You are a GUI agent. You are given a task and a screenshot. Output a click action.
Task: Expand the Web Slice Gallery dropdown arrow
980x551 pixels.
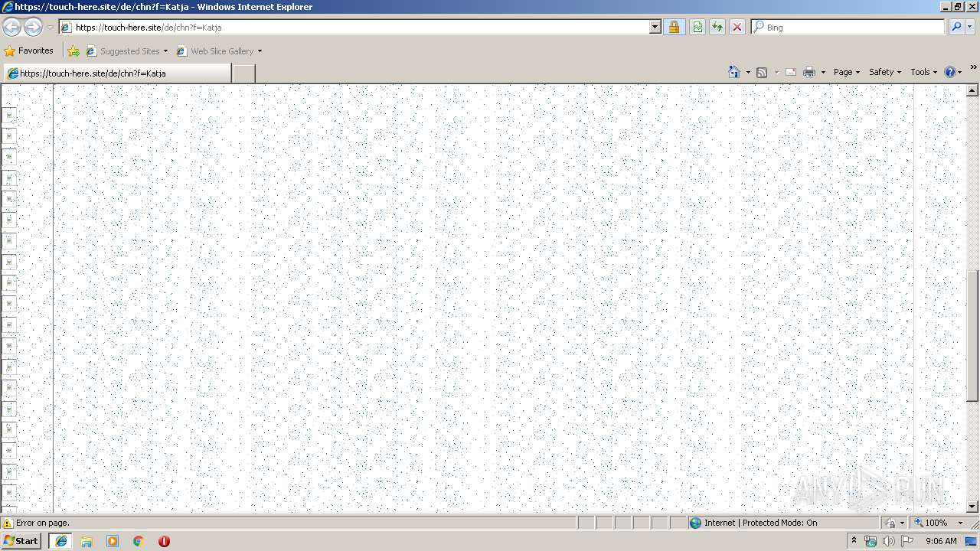[x=260, y=51]
